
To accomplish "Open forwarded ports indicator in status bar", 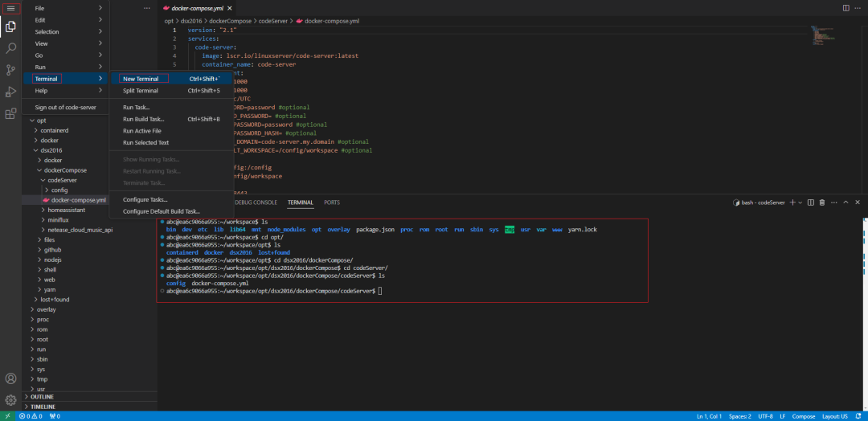I will [55, 416].
